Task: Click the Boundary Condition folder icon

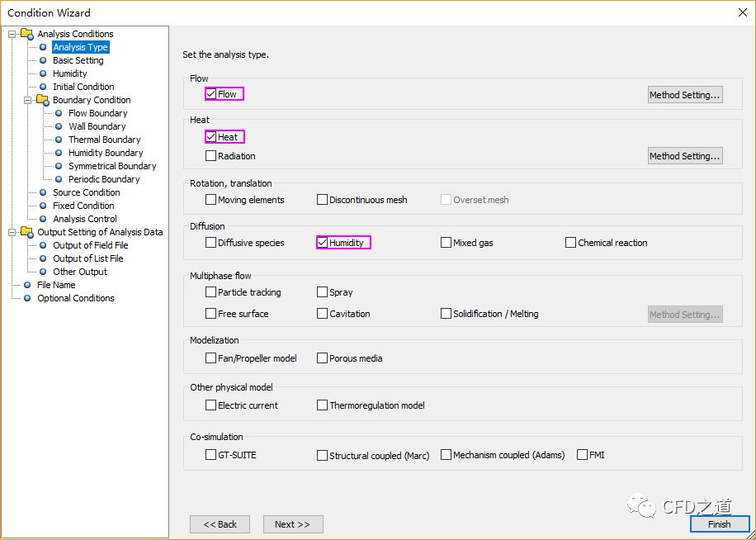Action: [42, 100]
